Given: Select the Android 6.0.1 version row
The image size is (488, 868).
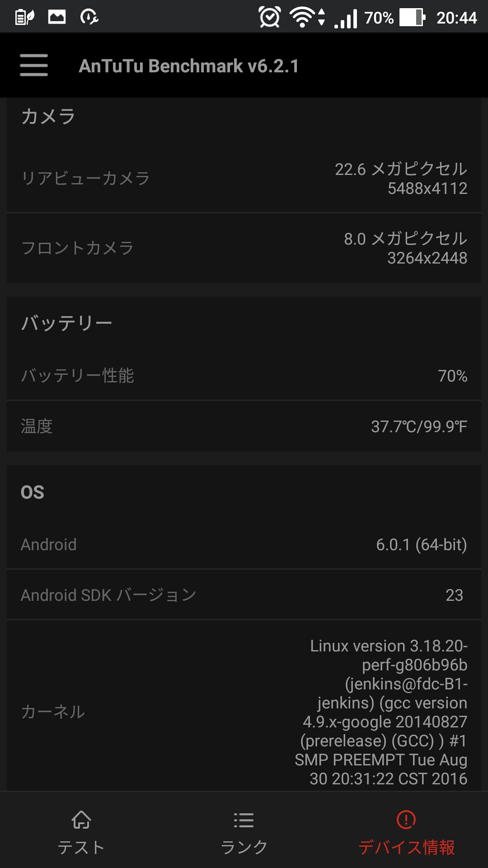Looking at the screenshot, I should point(244,544).
